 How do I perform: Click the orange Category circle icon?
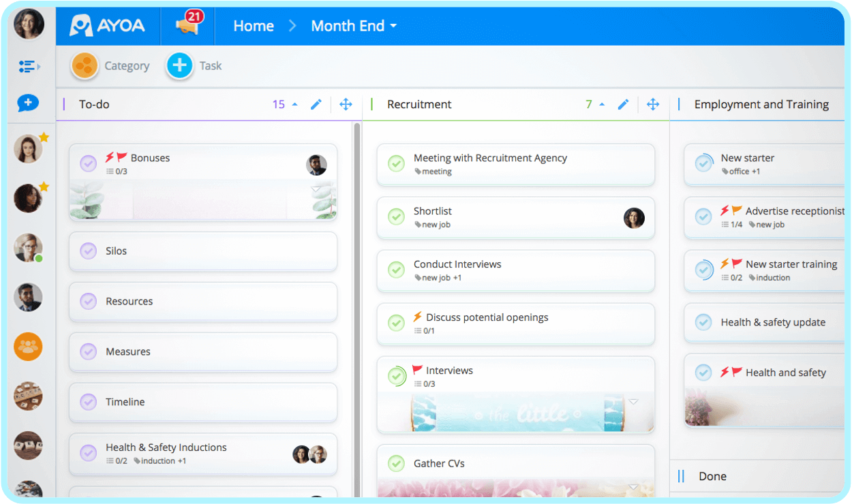tap(85, 66)
